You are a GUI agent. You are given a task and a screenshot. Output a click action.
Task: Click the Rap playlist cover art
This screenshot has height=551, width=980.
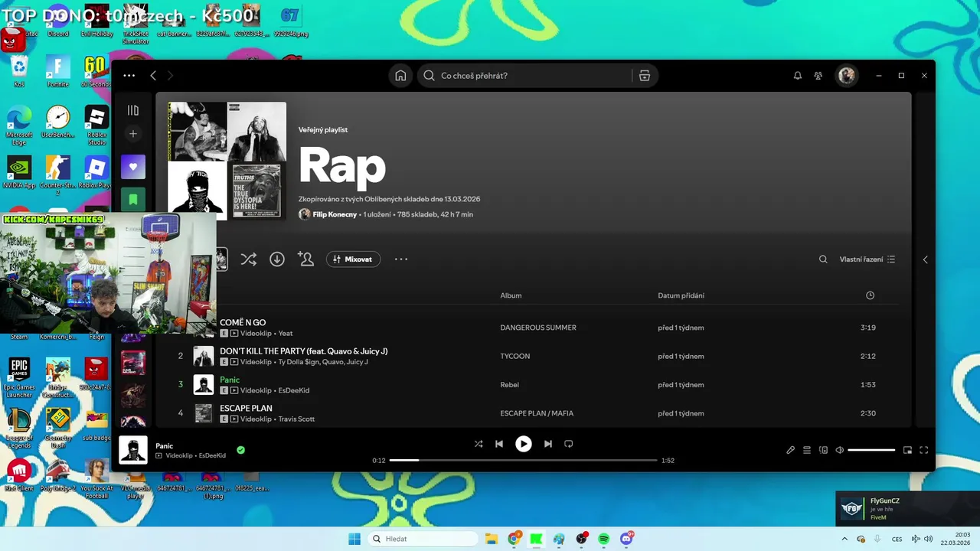click(x=227, y=161)
